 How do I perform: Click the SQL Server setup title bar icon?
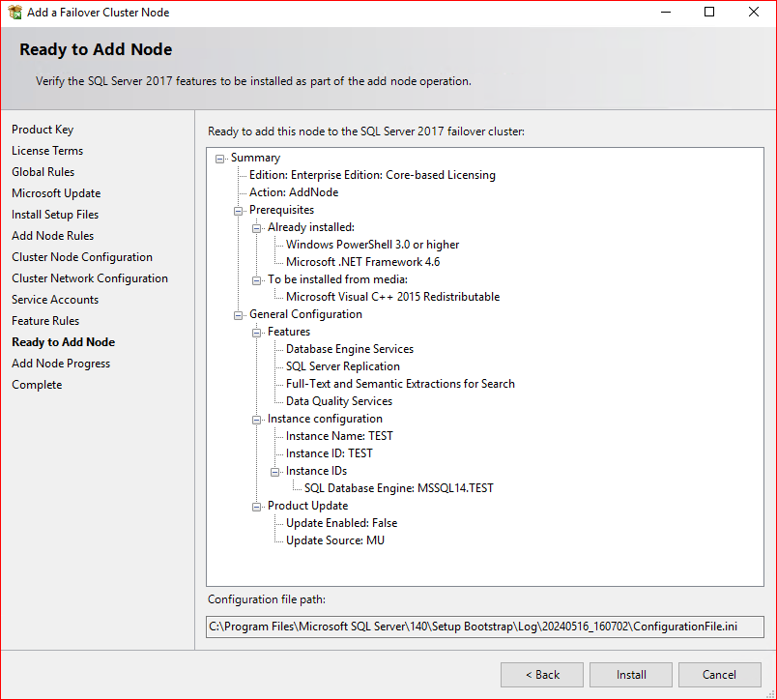click(x=15, y=12)
